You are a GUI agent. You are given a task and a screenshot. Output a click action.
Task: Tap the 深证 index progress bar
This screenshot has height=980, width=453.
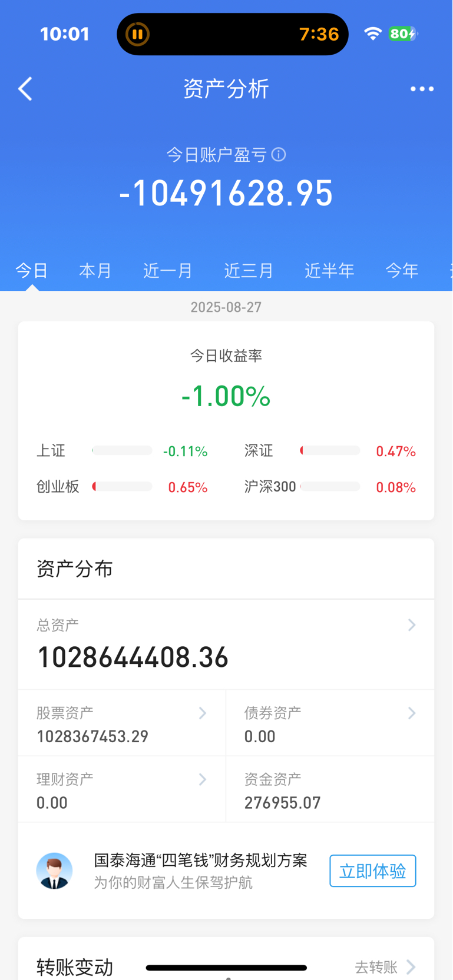pos(330,451)
